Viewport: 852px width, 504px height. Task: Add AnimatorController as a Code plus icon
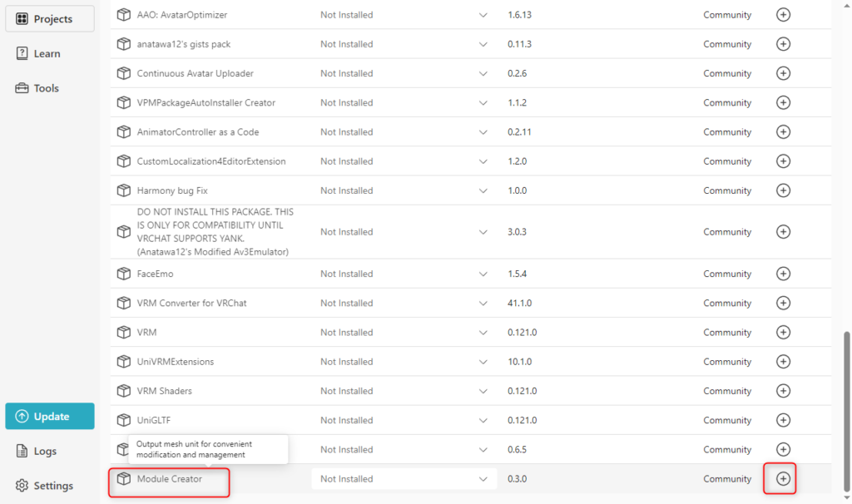coord(783,132)
